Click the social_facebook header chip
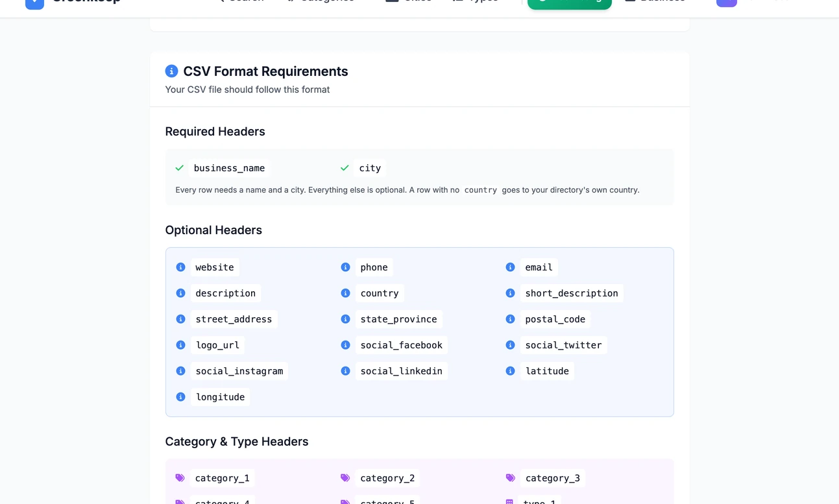The width and height of the screenshot is (839, 504). click(x=402, y=345)
